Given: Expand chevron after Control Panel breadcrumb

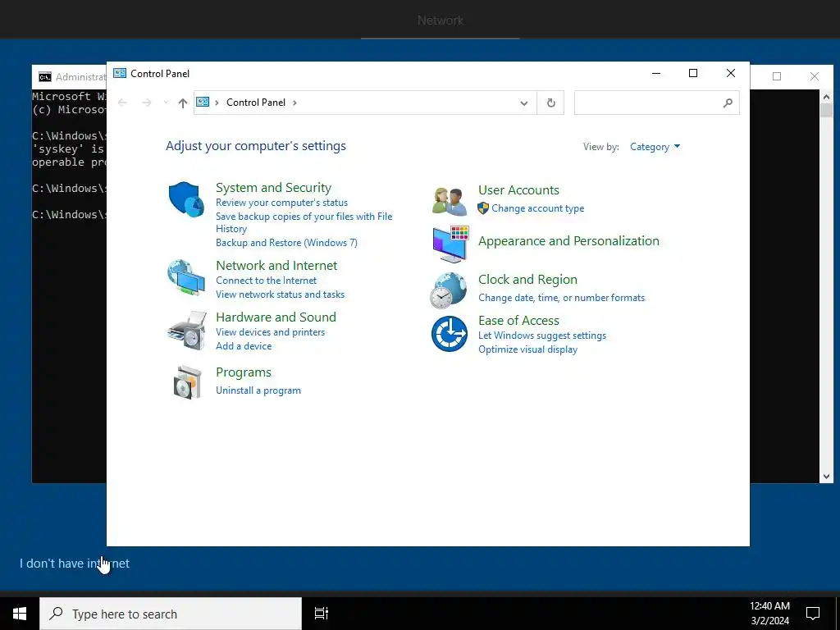Looking at the screenshot, I should 294,103.
